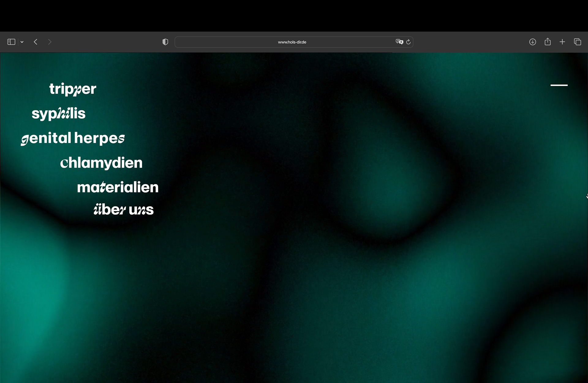Screen dimensions: 588x383
Task: Open the page translation options
Action: tap(399, 42)
